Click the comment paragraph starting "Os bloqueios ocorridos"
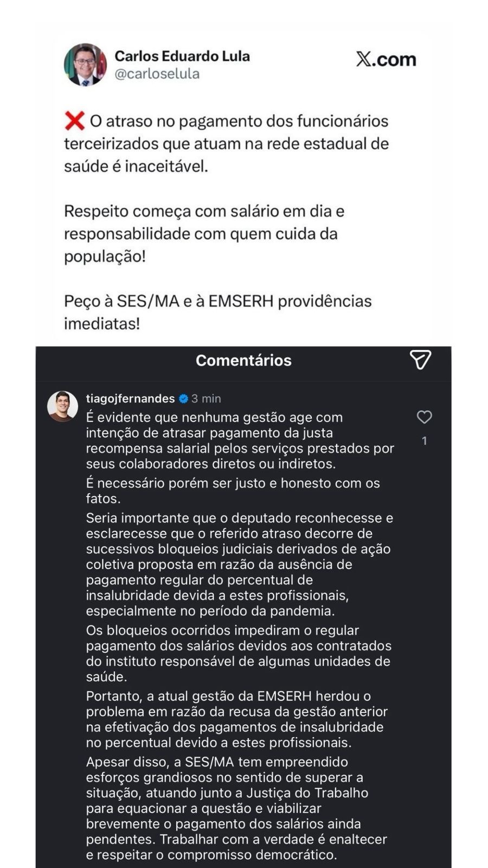Screen dimensions: 488x868 pyautogui.click(x=239, y=653)
